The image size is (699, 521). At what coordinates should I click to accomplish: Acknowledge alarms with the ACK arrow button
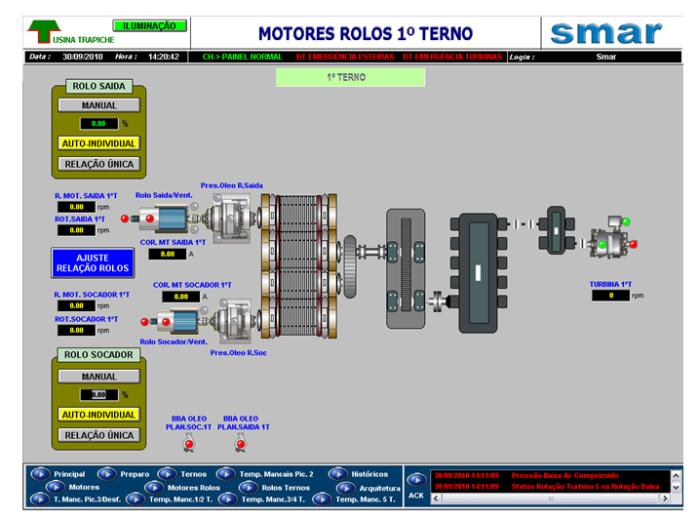pos(416,480)
